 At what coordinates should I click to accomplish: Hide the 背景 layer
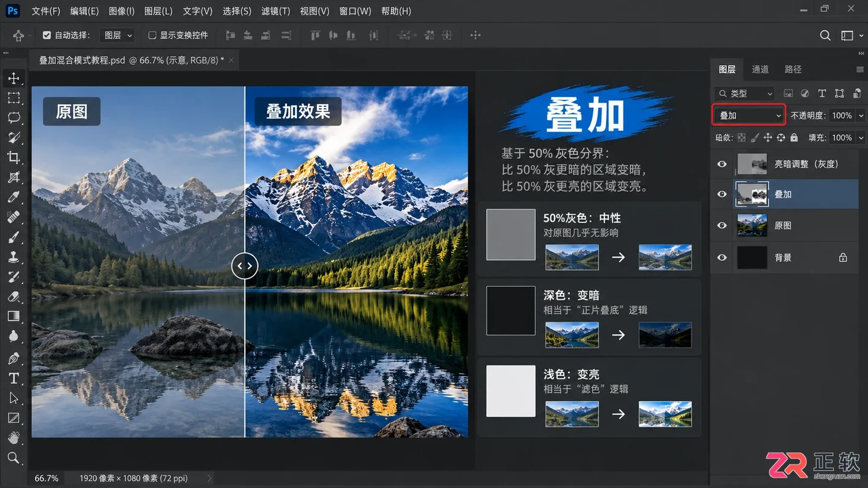[722, 257]
